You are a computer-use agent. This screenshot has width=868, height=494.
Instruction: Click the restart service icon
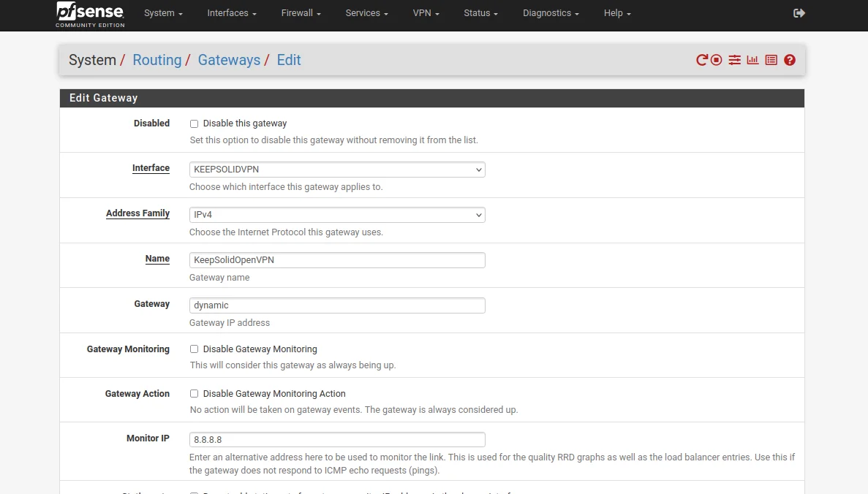(702, 61)
